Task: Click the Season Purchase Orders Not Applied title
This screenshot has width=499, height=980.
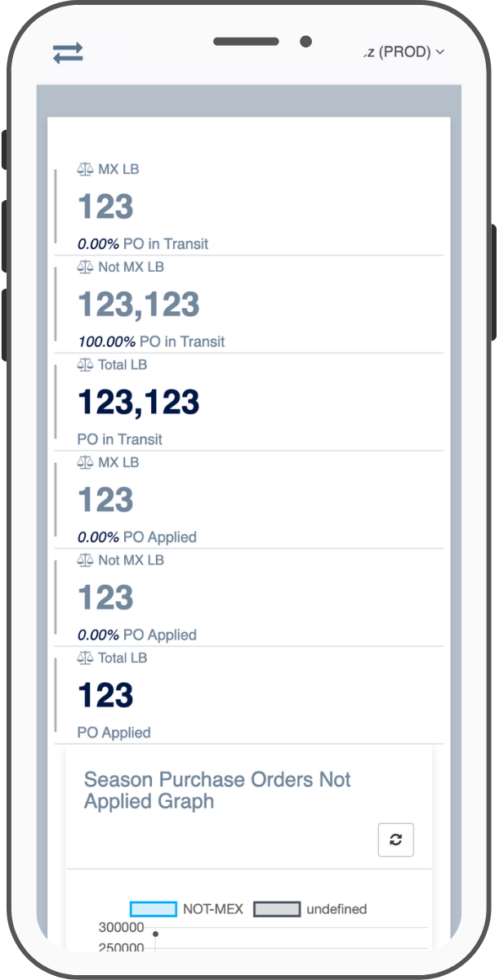Action: coord(217,790)
